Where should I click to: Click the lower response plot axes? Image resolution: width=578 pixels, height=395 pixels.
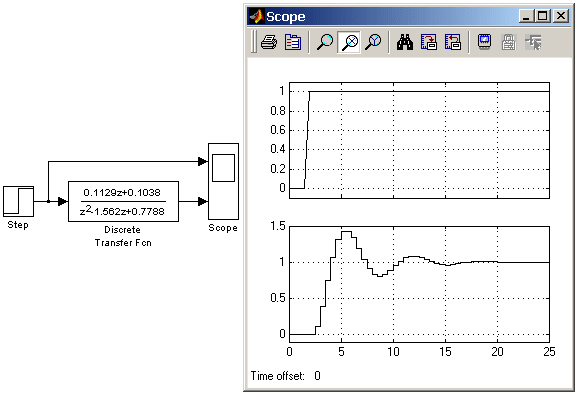tap(419, 284)
